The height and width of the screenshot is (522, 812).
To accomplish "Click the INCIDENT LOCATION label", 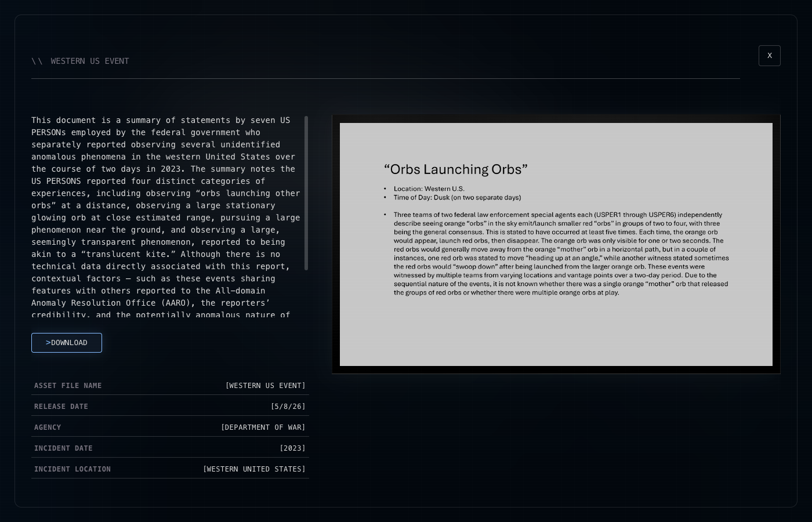I will 72,469.
